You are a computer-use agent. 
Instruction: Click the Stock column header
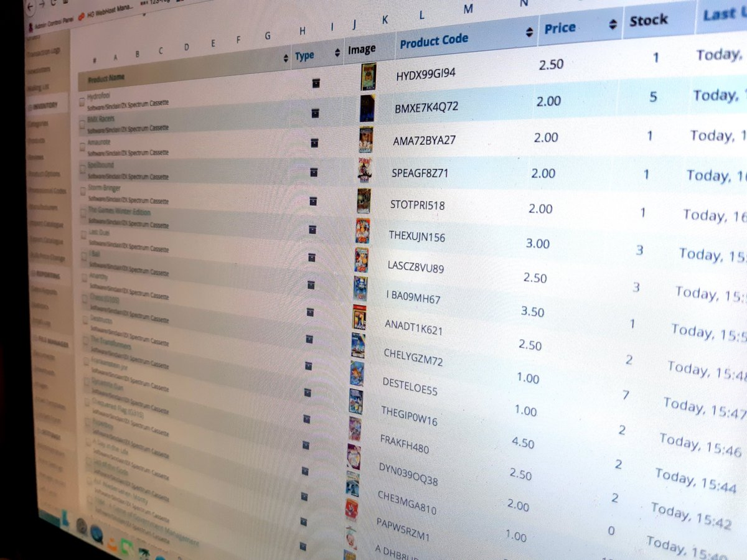[x=648, y=21]
